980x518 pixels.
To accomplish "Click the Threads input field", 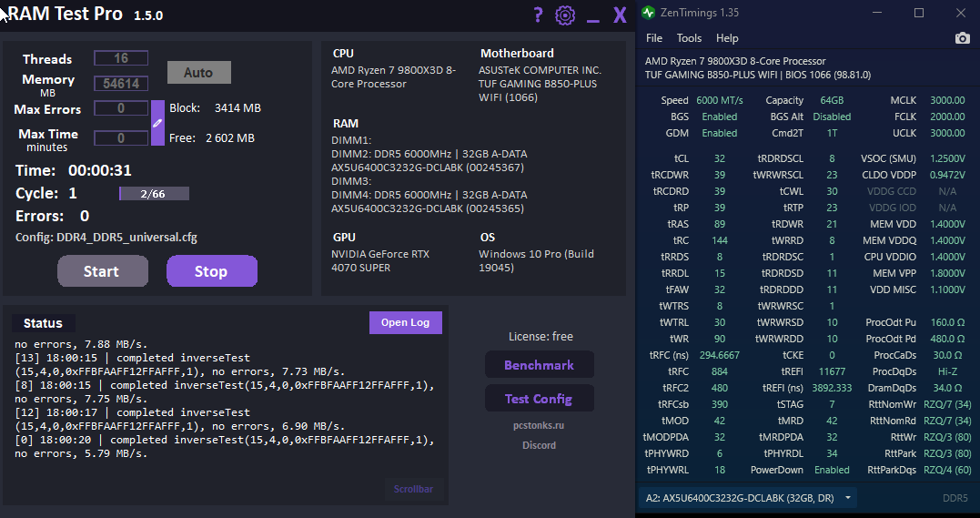I will [121, 58].
